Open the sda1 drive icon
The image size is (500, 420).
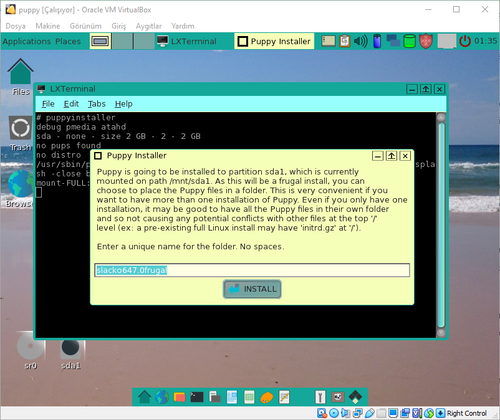coord(70,347)
